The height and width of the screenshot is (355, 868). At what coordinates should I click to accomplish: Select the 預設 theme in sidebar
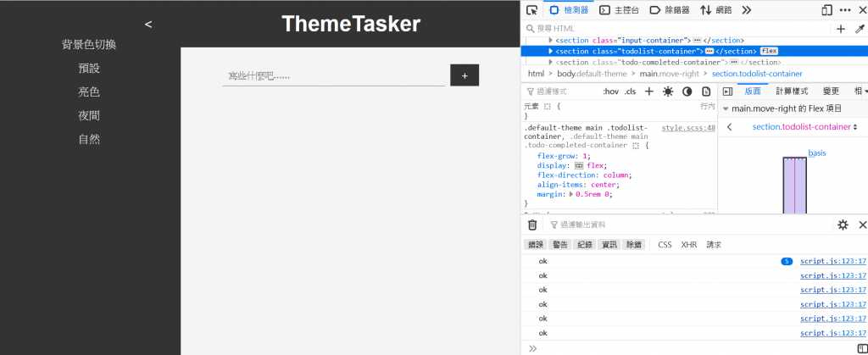89,69
